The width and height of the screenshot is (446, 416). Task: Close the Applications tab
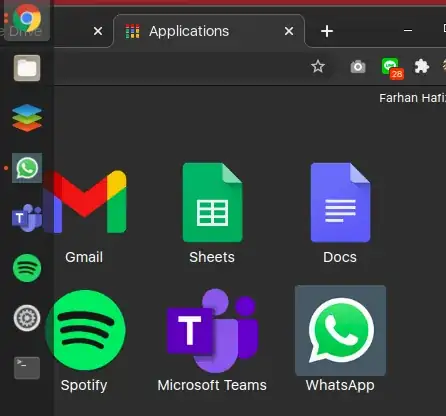point(289,31)
